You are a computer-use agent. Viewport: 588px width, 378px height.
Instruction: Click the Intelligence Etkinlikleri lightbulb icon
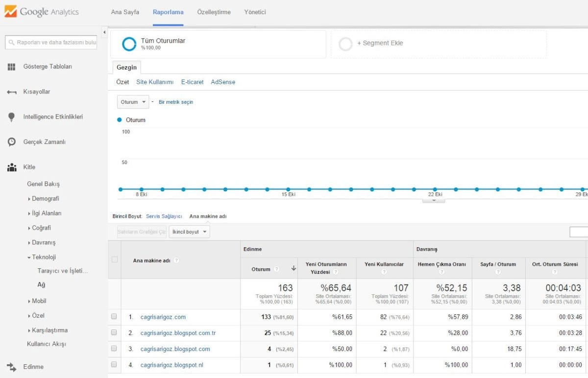[12, 117]
